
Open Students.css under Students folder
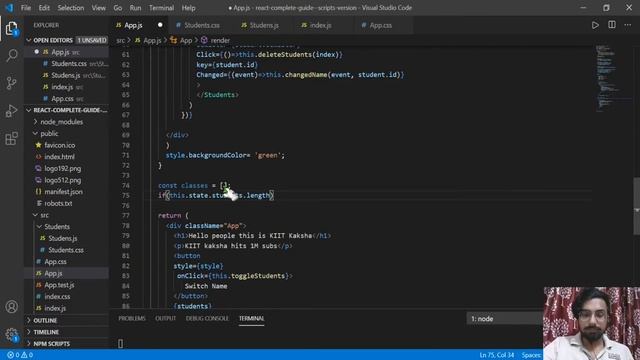pyautogui.click(x=66, y=250)
